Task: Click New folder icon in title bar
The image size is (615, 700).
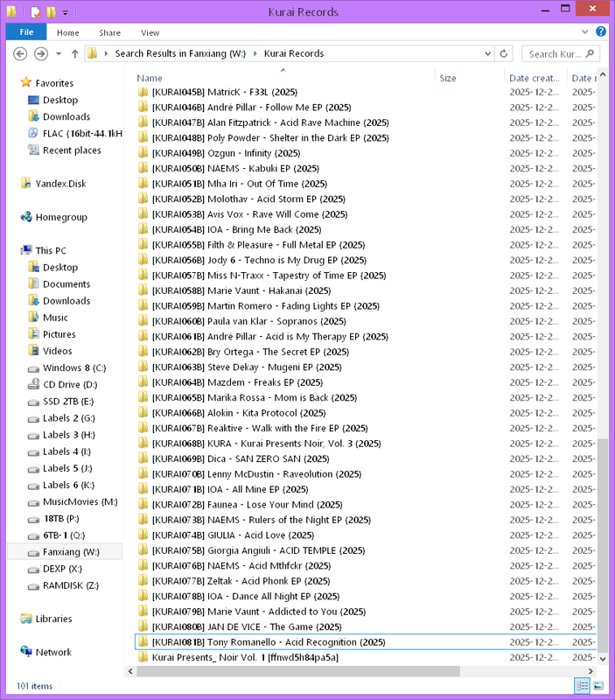Action: pyautogui.click(x=52, y=11)
